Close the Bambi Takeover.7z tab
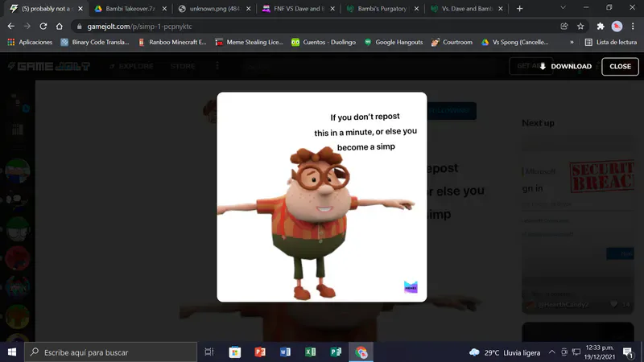 click(164, 9)
